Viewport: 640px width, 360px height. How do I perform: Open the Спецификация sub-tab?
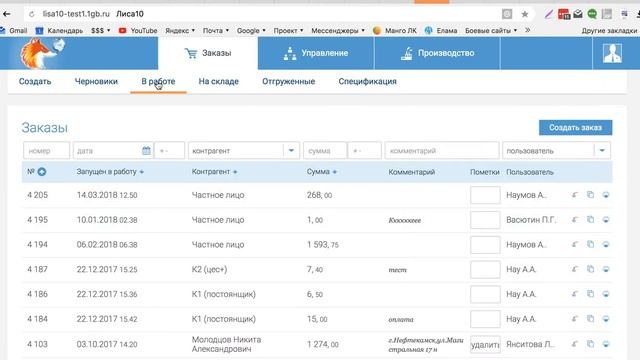pos(367,81)
